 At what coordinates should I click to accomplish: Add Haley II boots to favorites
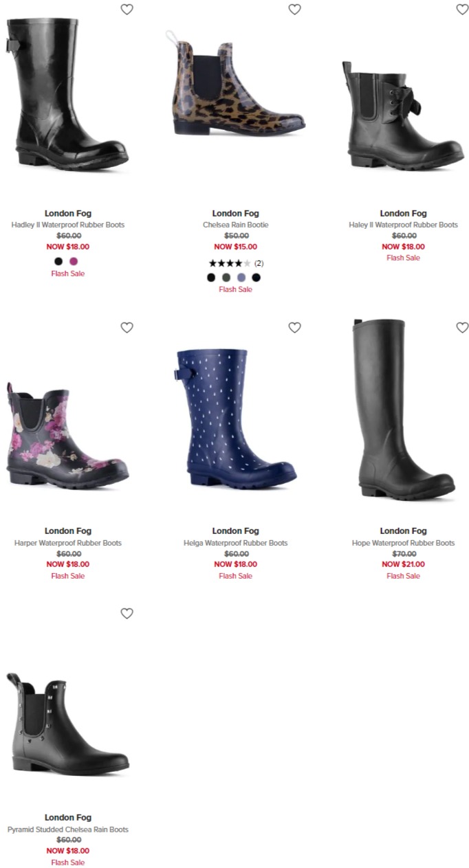coord(462,10)
